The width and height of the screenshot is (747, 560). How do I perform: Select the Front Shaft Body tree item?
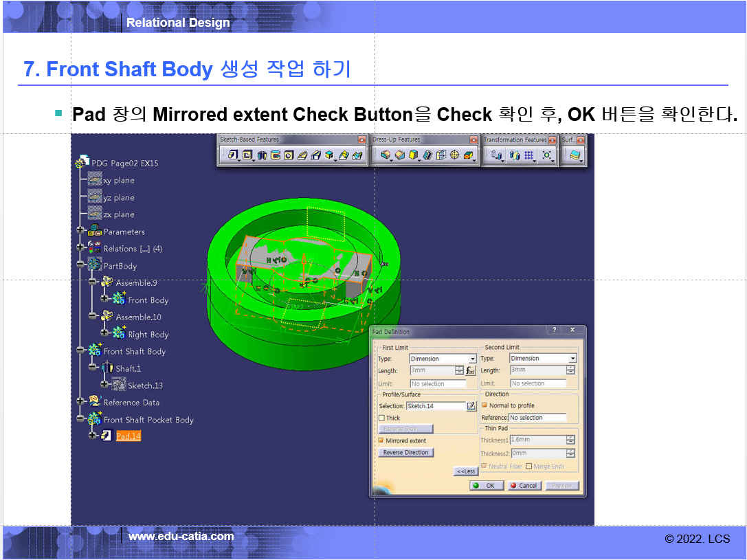tap(134, 351)
